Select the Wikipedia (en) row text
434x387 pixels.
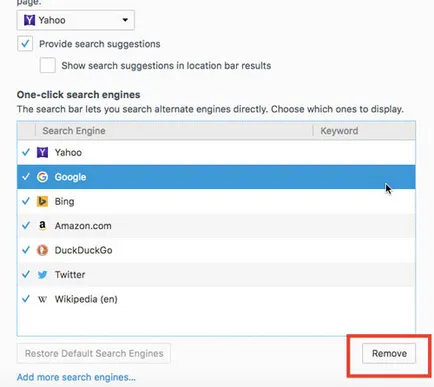[86, 299]
